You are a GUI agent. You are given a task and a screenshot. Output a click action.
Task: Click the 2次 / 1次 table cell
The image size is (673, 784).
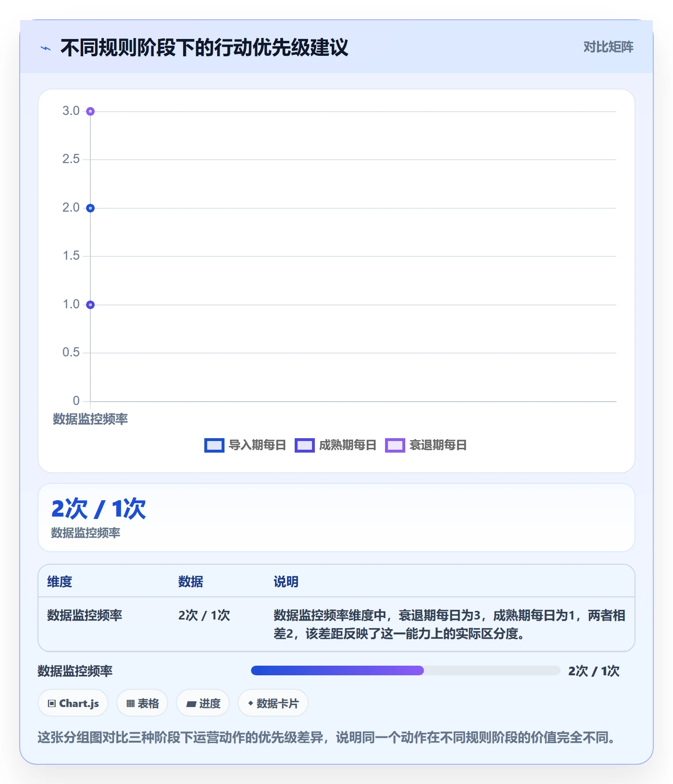tap(204, 615)
